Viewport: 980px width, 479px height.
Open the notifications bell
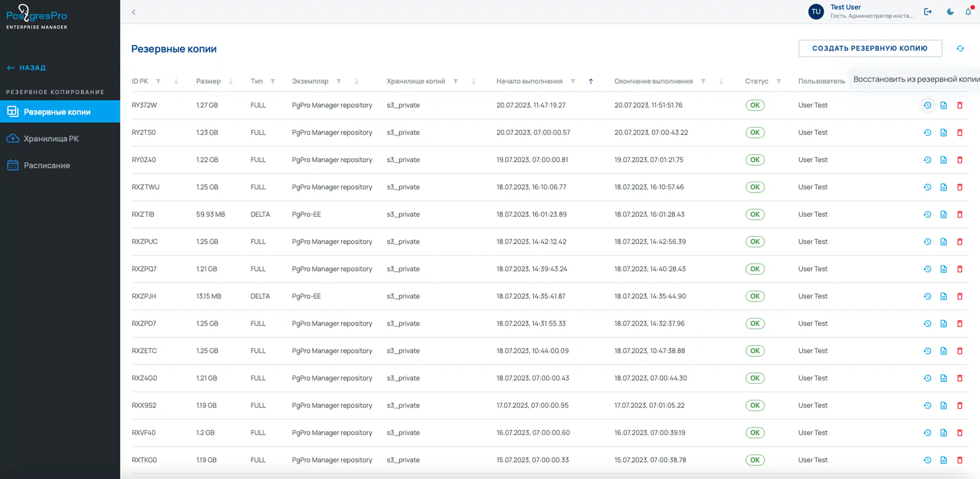(x=968, y=12)
